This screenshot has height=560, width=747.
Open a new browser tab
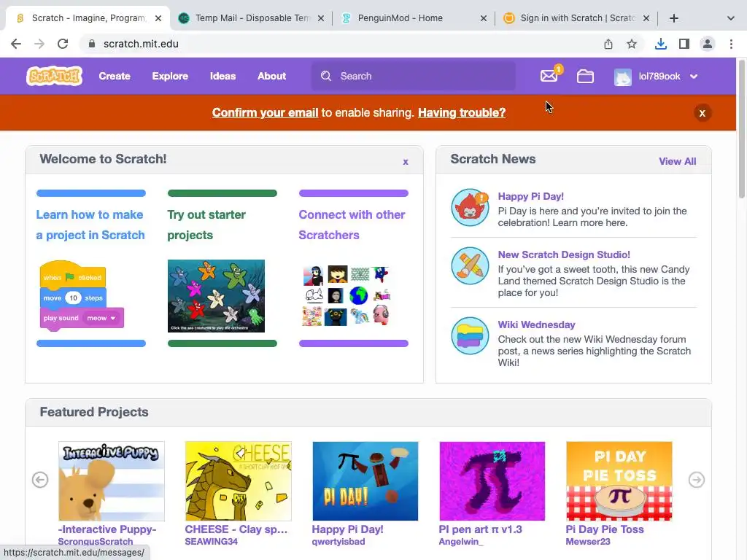tap(673, 18)
